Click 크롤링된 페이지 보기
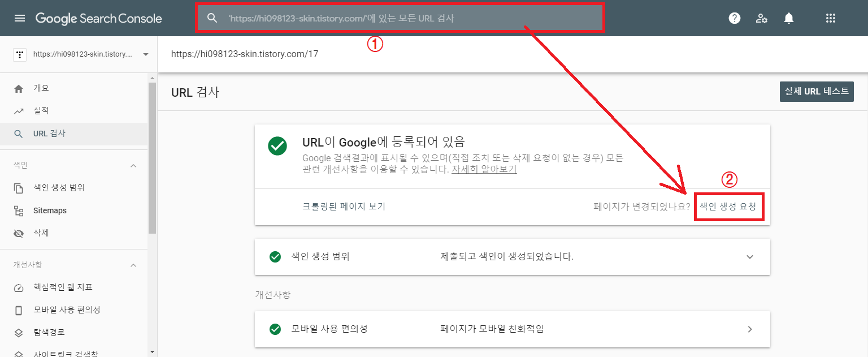Viewport: 868px width, 357px height. click(x=344, y=207)
